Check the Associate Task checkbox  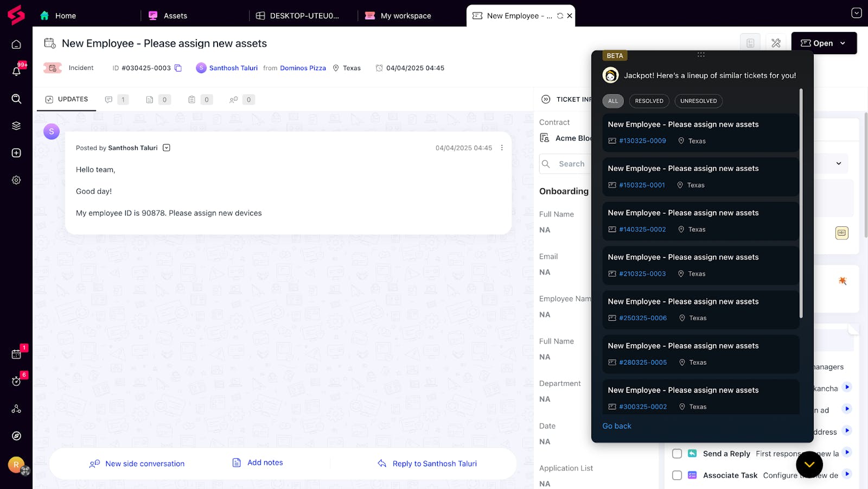677,475
